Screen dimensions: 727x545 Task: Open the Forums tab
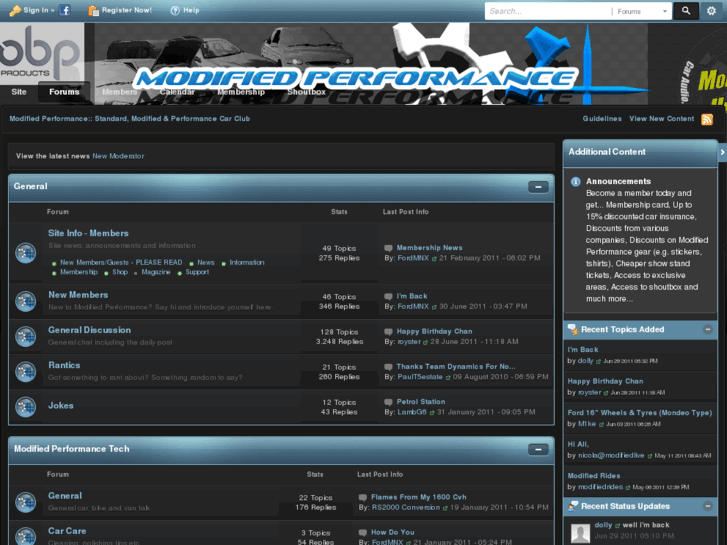click(64, 92)
